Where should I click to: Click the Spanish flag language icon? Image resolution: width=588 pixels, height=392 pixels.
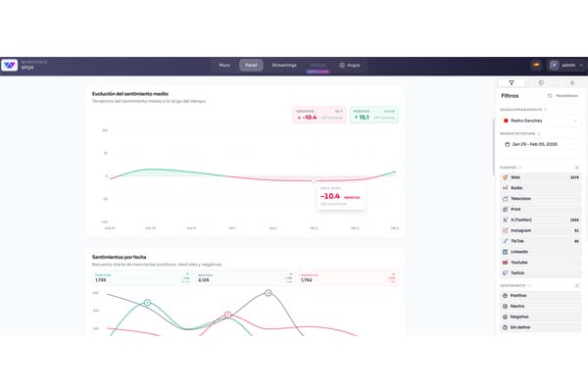click(x=536, y=66)
